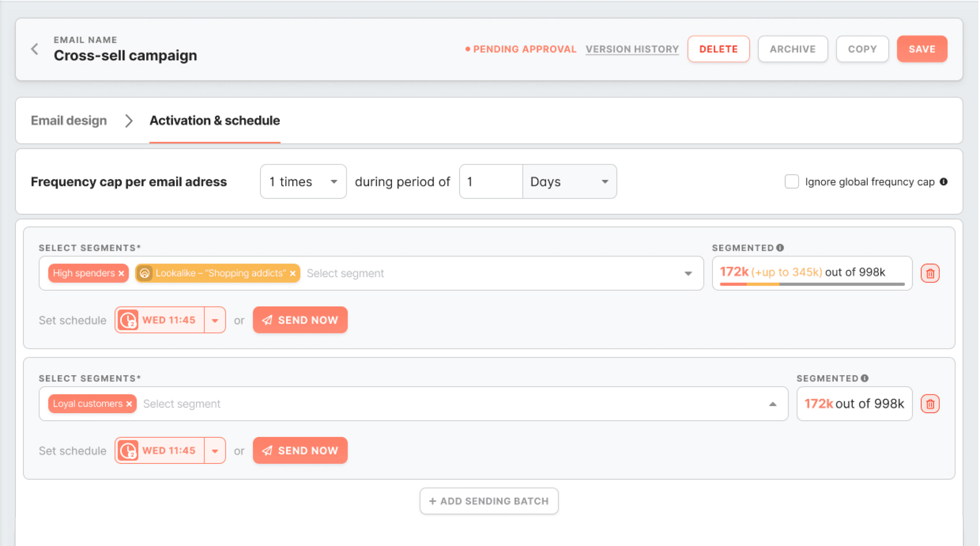Open the Days period dropdown
Viewport: 980px width, 546px height.
(604, 181)
